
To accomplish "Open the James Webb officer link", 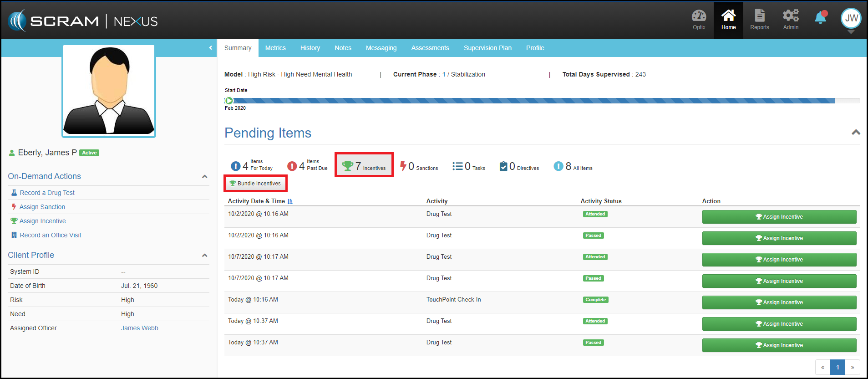I will pyautogui.click(x=139, y=328).
